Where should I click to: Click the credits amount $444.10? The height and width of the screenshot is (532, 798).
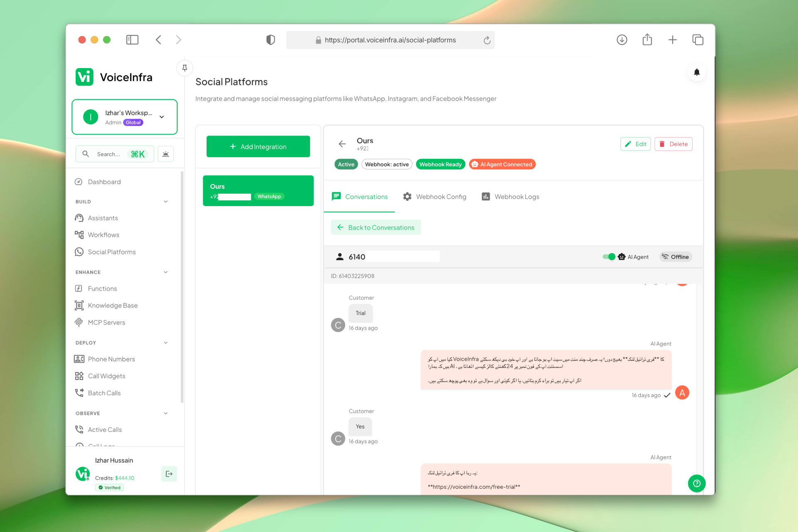(125, 478)
